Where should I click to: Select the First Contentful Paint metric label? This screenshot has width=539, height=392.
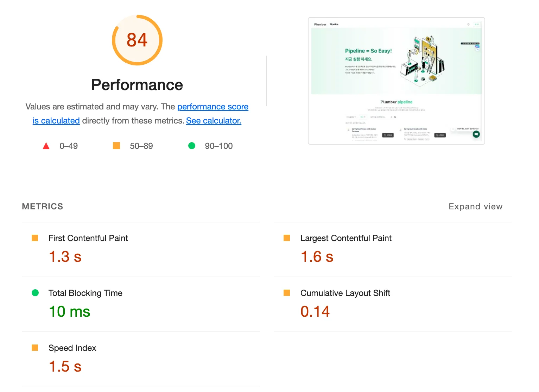tap(88, 238)
